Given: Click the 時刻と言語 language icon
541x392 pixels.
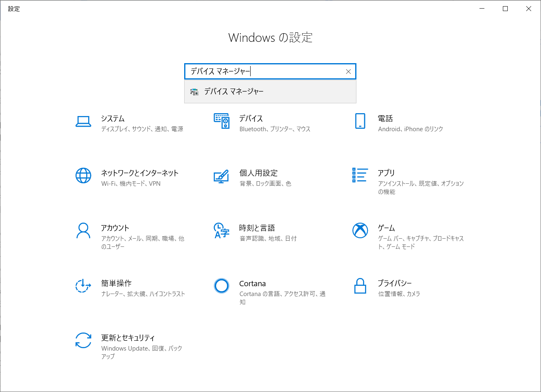Looking at the screenshot, I should [221, 230].
